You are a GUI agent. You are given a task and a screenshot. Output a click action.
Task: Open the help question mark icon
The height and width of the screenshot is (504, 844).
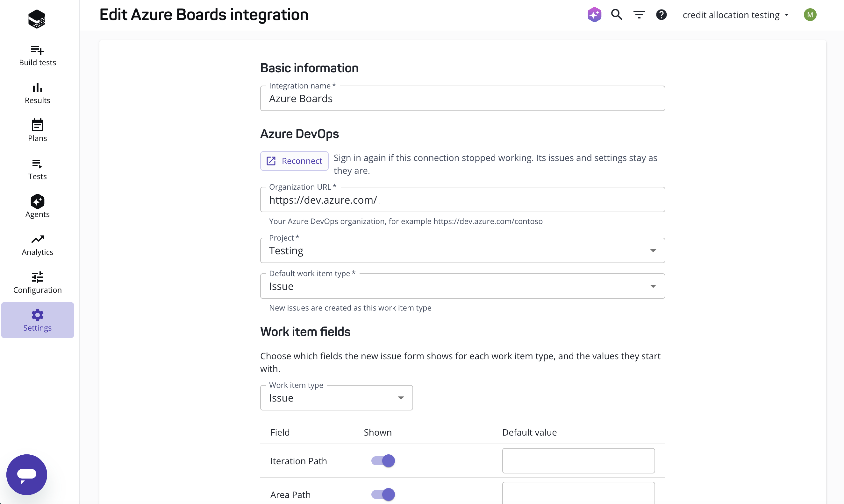pos(661,15)
